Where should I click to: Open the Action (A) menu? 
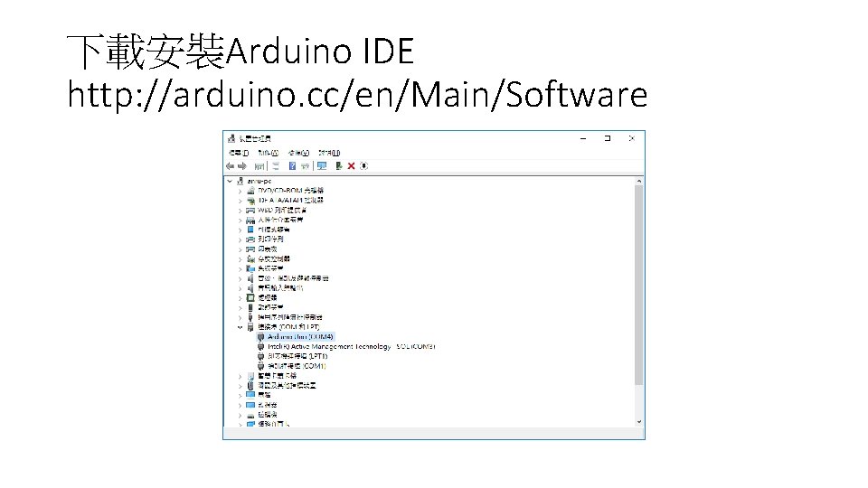click(x=269, y=153)
